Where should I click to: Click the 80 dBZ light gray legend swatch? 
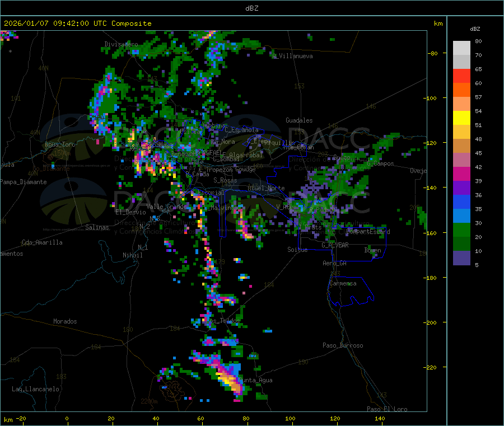(461, 48)
